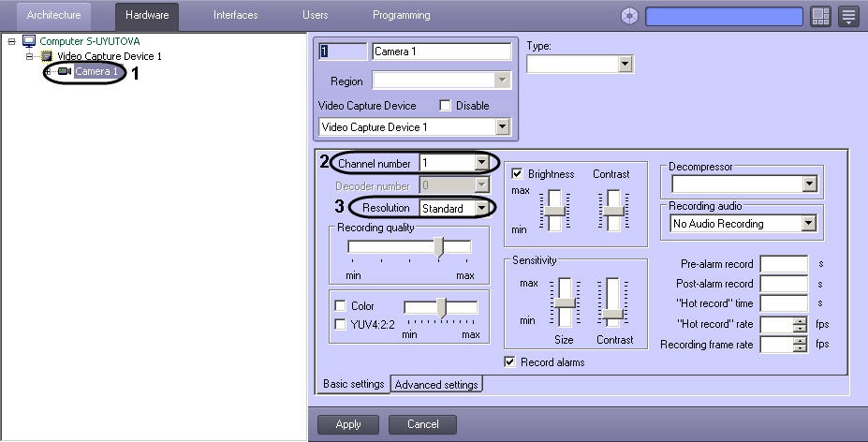Viewport: 868px width, 442px height.
Task: Click the Camera 1 camera icon
Action: click(64, 72)
